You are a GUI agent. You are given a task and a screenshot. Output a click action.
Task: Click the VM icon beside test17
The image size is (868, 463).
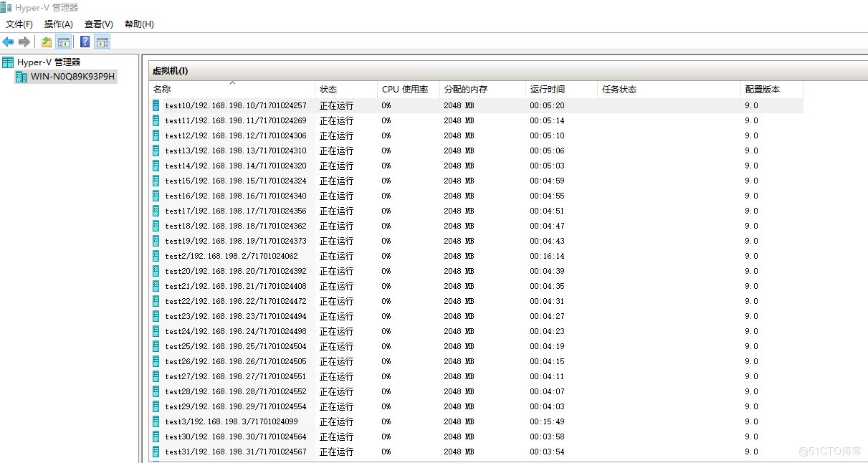point(156,211)
